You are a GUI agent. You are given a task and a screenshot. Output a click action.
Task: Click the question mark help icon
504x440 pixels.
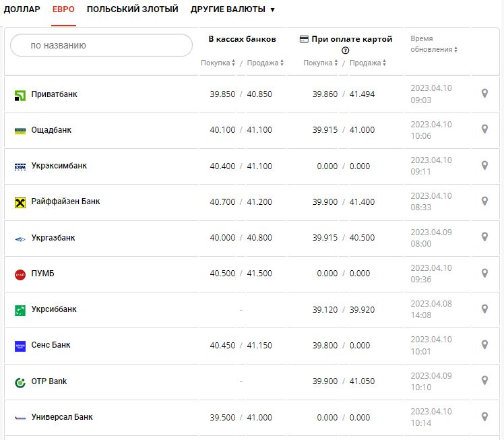tap(346, 51)
